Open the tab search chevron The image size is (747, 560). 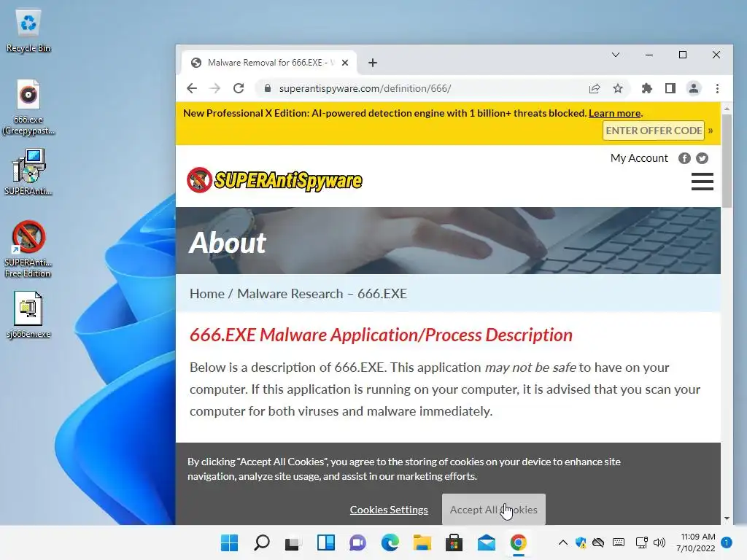pyautogui.click(x=616, y=55)
